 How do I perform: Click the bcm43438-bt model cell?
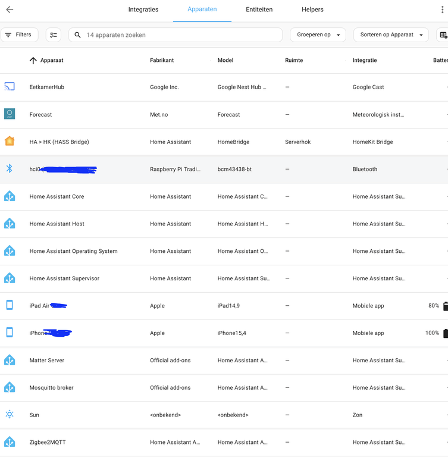click(x=234, y=169)
